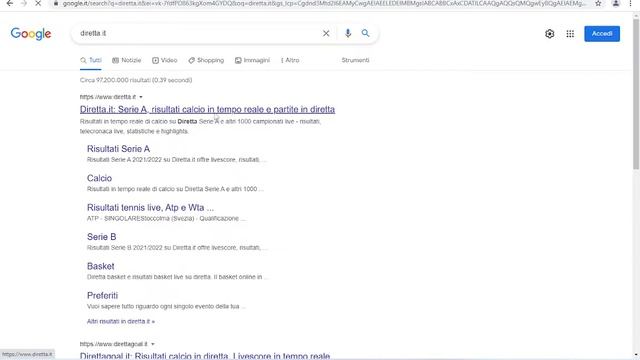Switch to the Video tab
Screen dimensions: 640x360
coord(164,60)
